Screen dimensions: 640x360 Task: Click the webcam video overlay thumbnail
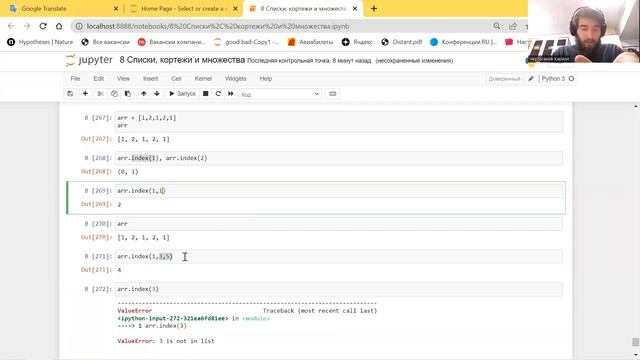pyautogui.click(x=584, y=31)
